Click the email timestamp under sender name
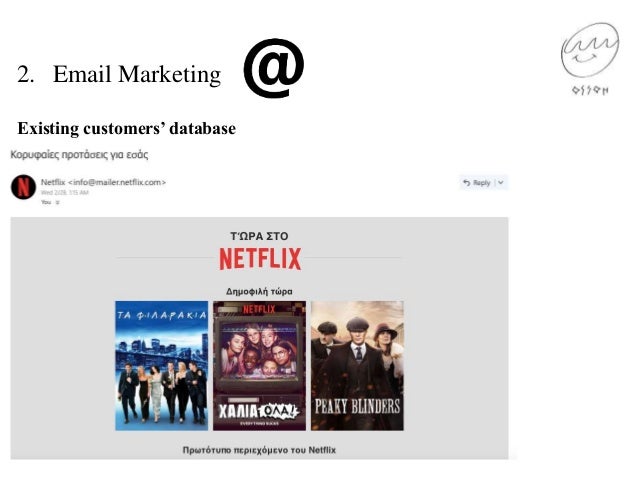This screenshot has height=479, width=638. (65, 192)
